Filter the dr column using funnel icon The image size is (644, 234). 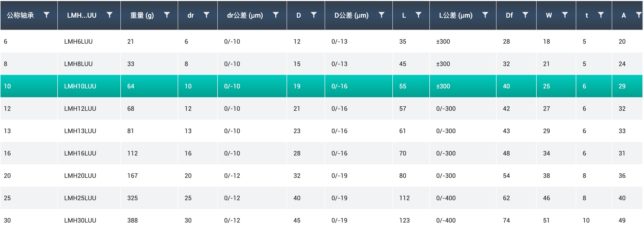click(206, 15)
